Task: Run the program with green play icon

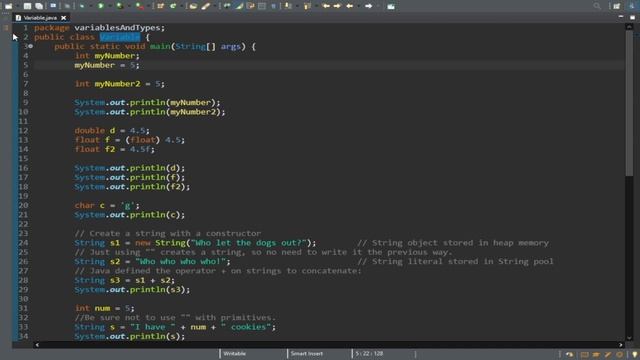Action: click(x=100, y=6)
